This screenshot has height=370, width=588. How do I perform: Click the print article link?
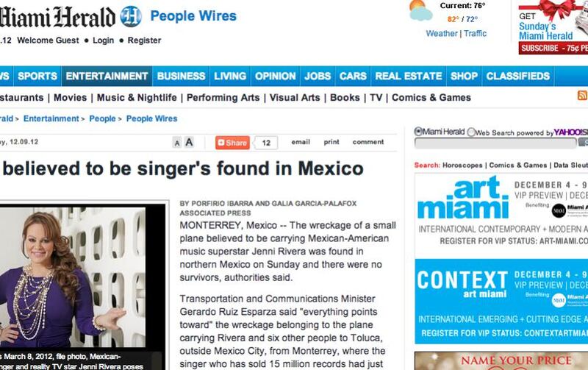click(331, 142)
